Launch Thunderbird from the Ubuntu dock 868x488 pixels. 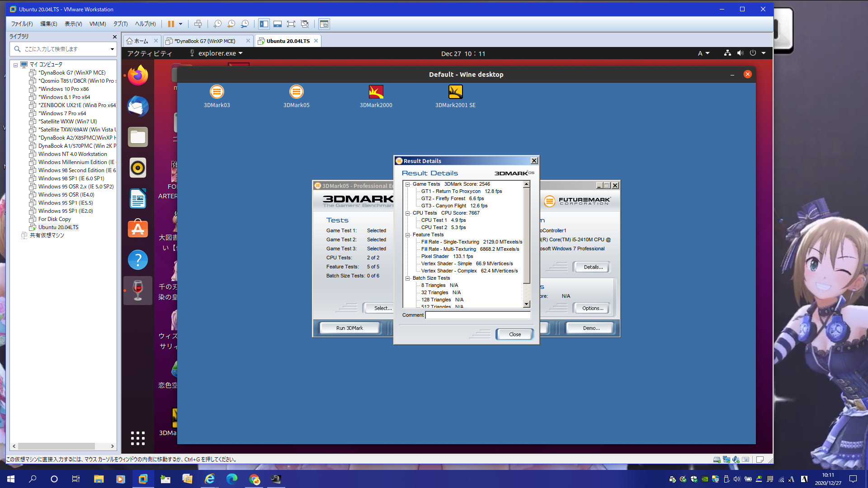point(138,106)
